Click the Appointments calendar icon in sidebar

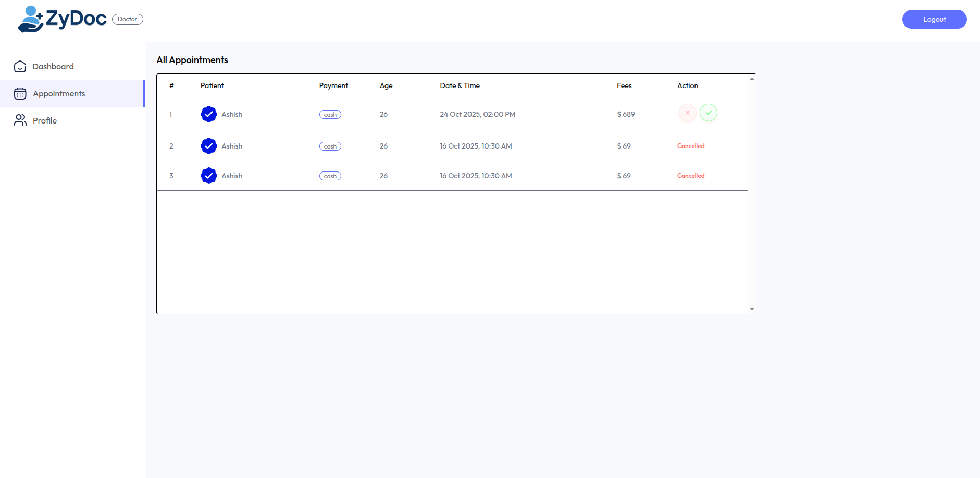point(20,94)
